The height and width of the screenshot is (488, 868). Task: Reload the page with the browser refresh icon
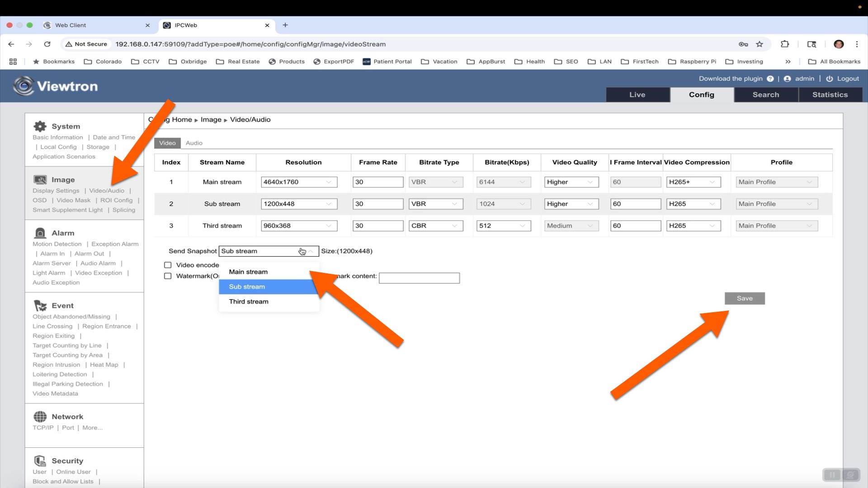[47, 44]
